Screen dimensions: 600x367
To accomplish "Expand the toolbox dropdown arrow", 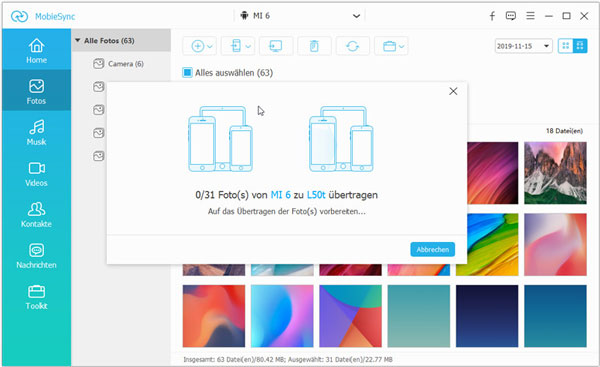I will pyautogui.click(x=401, y=47).
